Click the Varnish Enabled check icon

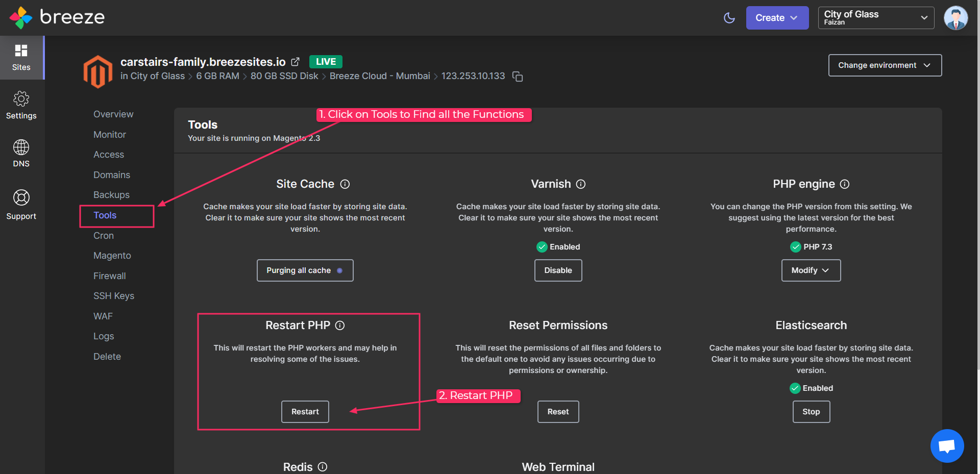[542, 247]
